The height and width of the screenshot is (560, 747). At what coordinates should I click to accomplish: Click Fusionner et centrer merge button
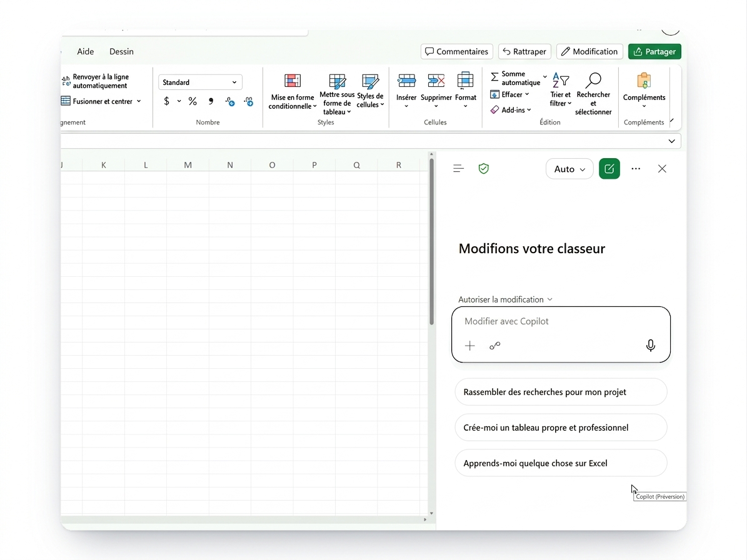pyautogui.click(x=97, y=101)
